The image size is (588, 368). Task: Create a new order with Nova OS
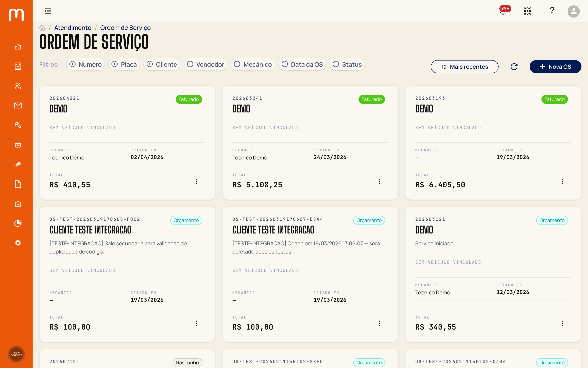[x=556, y=67]
